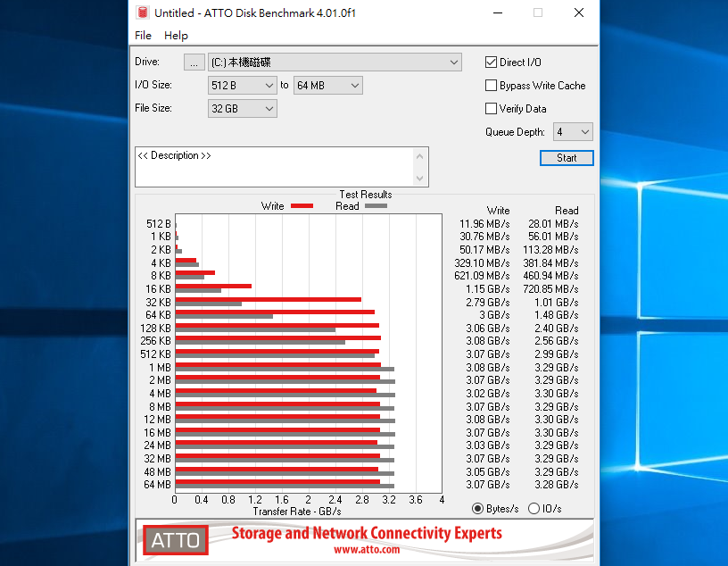Click the ATTO logo in the banner
This screenshot has height=566, width=728.
[176, 540]
